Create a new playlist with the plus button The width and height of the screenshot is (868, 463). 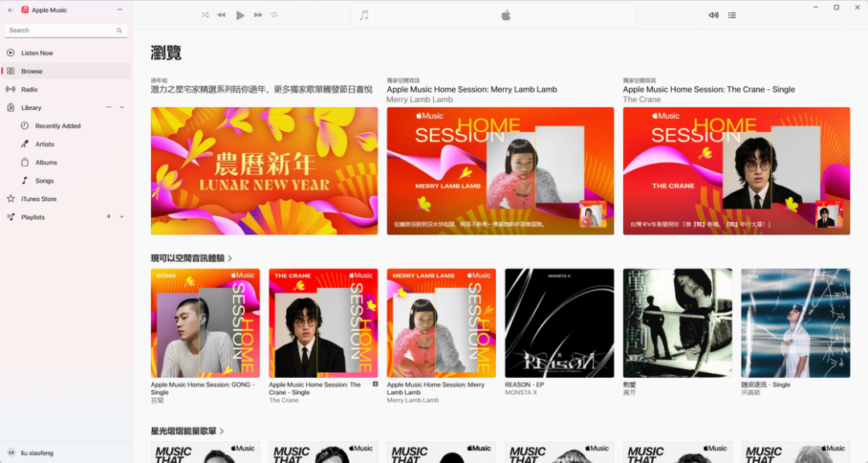pos(108,216)
